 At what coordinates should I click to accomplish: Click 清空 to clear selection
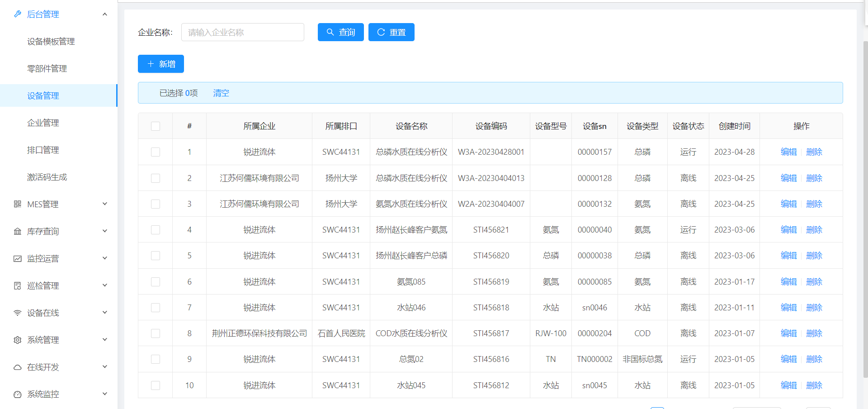coord(221,93)
